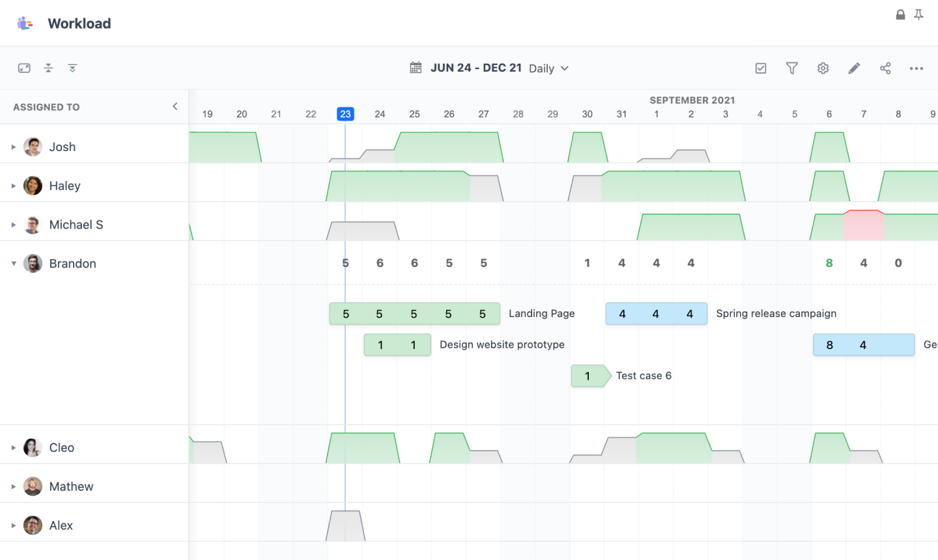
Task: Click the Test case 6 milestone bar
Action: click(591, 376)
